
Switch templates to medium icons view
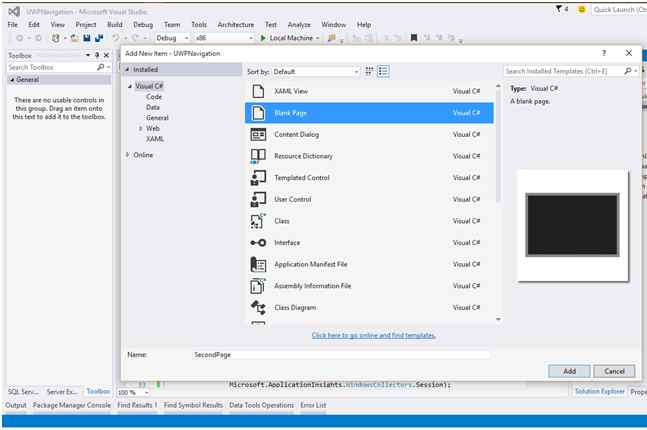point(369,71)
